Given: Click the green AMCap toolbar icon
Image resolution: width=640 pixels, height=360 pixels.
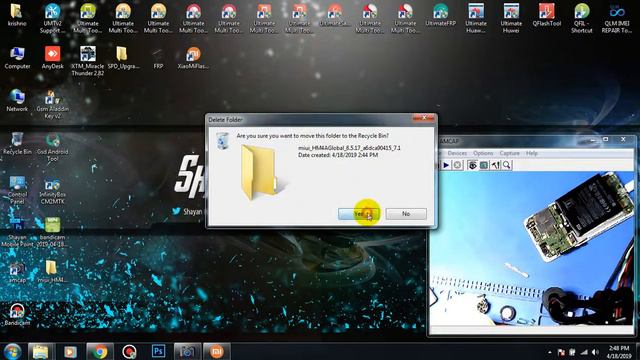Looking at the screenshot, I should pos(484,165).
